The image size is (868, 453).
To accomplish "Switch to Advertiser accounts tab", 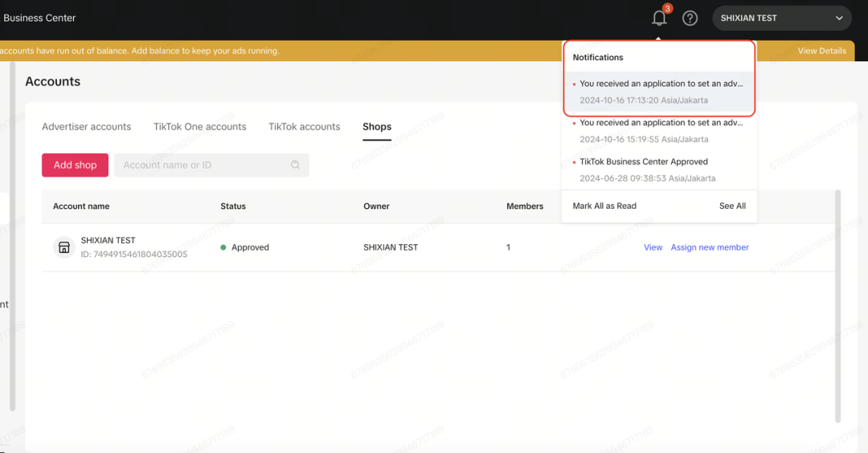I will (86, 127).
